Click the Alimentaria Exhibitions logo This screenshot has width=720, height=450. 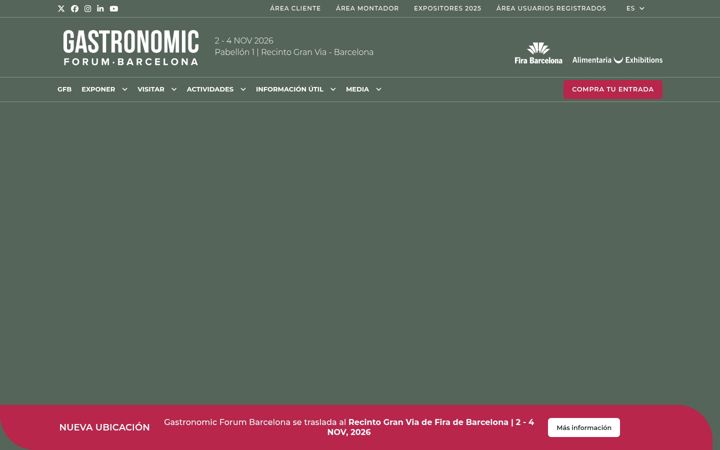coord(617,60)
